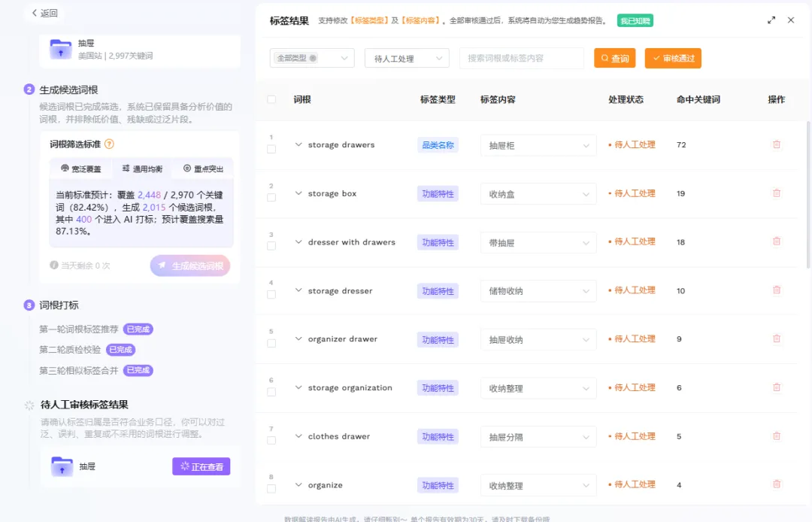Click the 搜索词根或标签内容 search field
Image resolution: width=812 pixels, height=522 pixels.
[522, 58]
